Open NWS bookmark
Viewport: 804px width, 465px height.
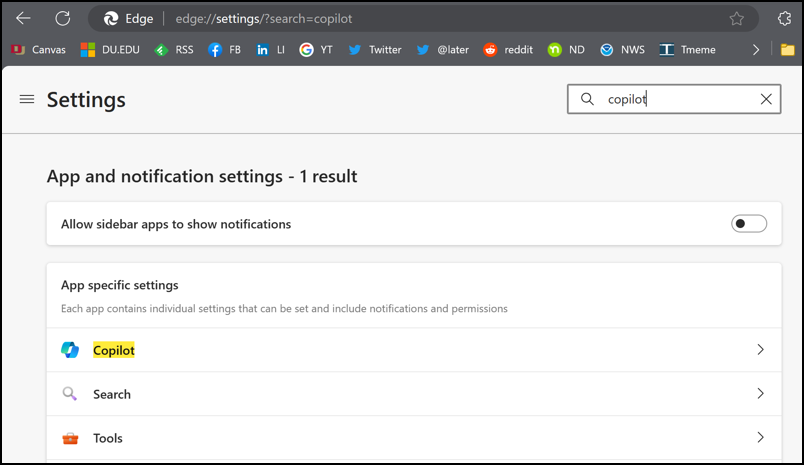click(x=622, y=50)
